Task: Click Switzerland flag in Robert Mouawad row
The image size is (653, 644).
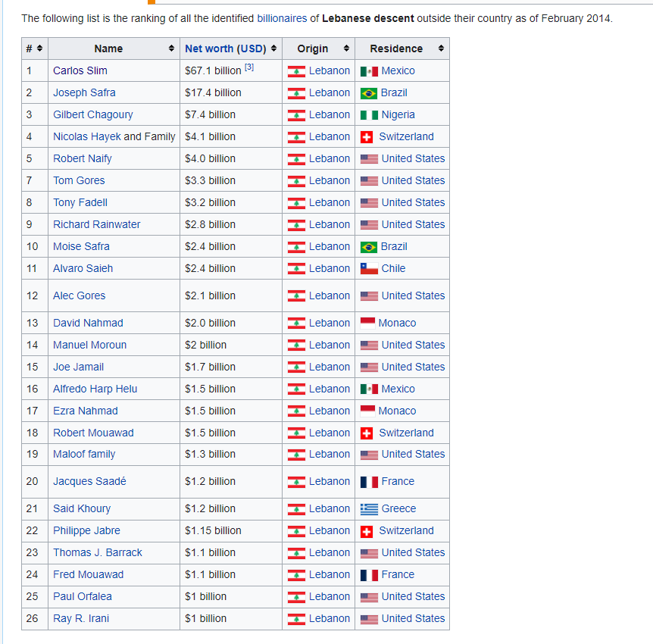Action: [x=367, y=433]
